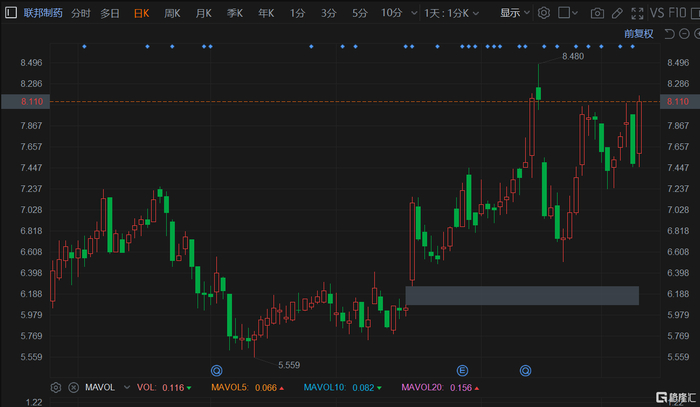Take a chart snapshot with camera icon
The height and width of the screenshot is (407, 700).
(x=597, y=13)
